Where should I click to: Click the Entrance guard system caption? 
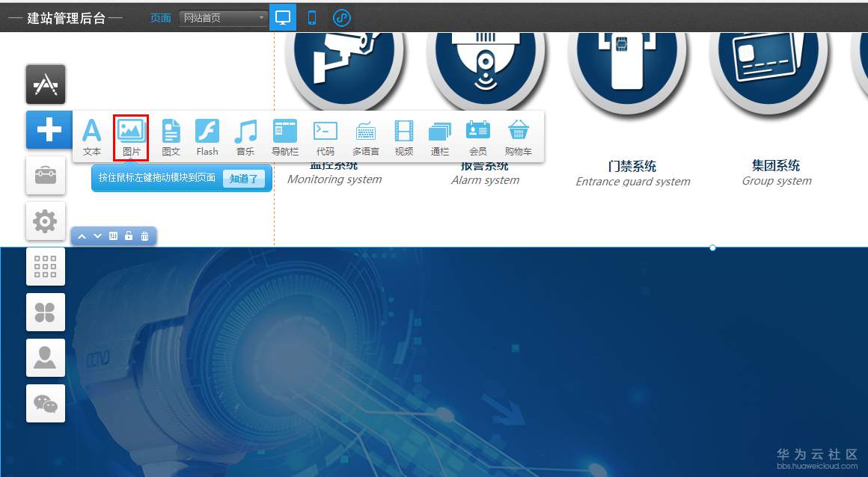pyautogui.click(x=633, y=182)
